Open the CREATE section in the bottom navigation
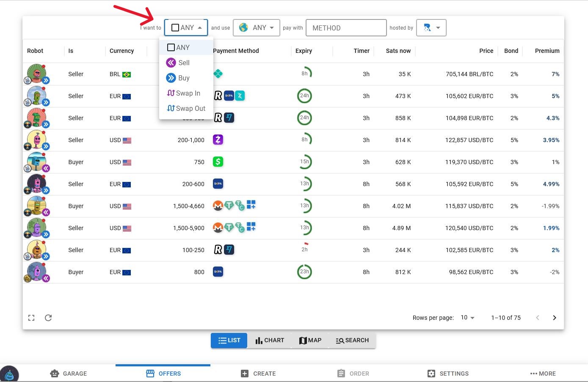 point(258,374)
